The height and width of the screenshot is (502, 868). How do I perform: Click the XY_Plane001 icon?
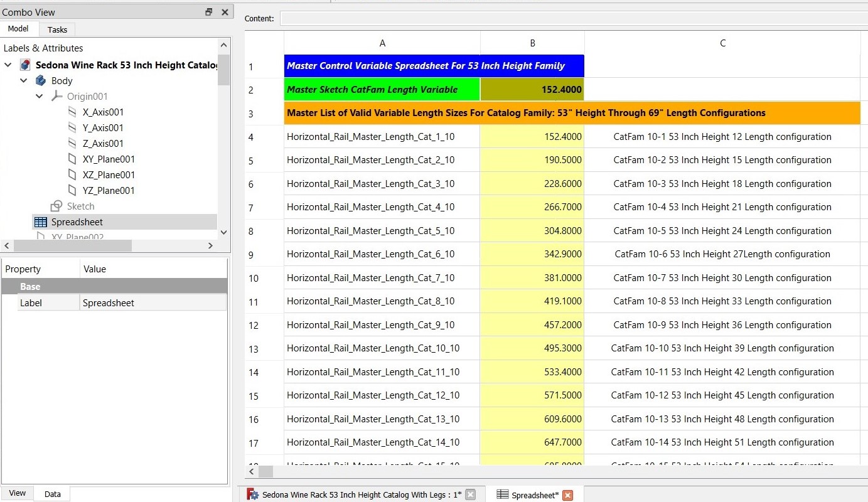72,159
